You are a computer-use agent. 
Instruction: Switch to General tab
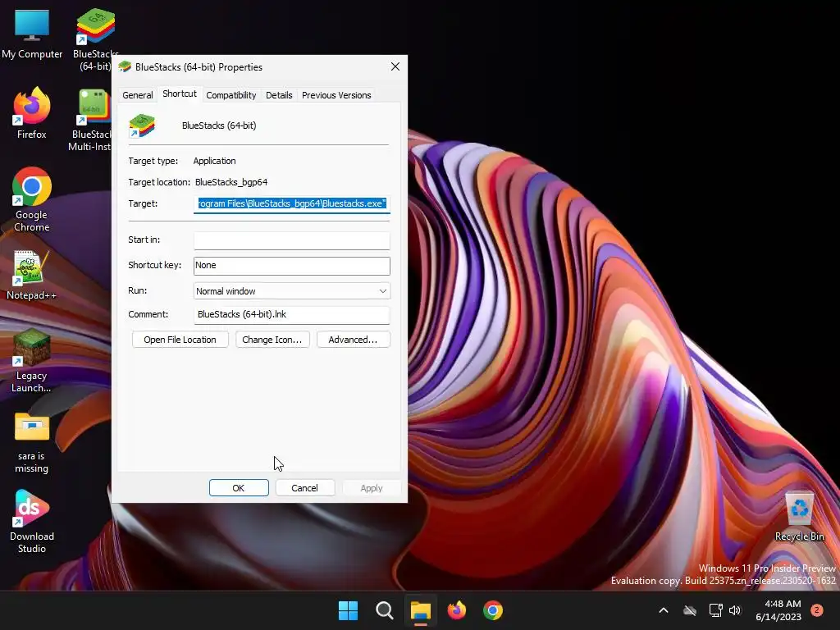(x=138, y=95)
